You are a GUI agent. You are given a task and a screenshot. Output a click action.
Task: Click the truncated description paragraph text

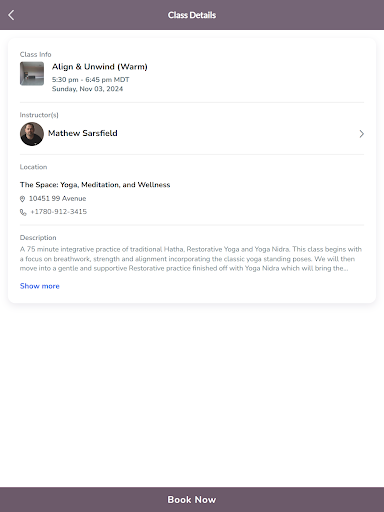tap(191, 259)
